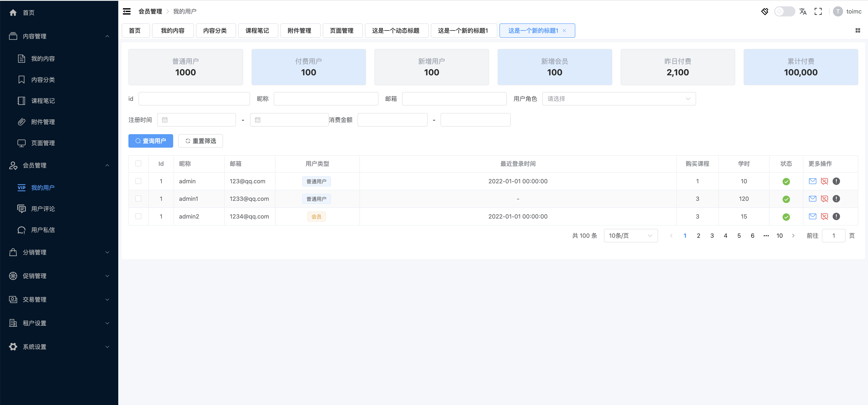Switch to the 课程笔记 tab
Image resolution: width=868 pixels, height=405 pixels.
click(257, 31)
